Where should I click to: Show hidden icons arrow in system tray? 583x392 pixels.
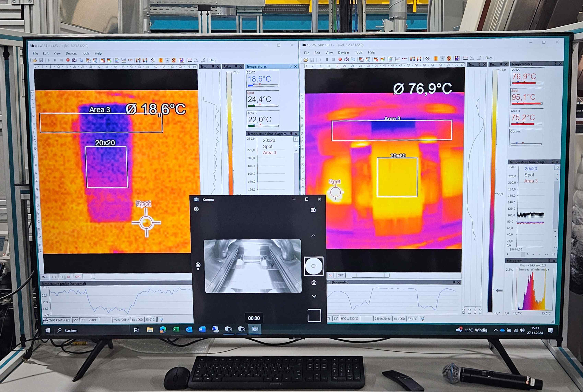click(x=495, y=330)
